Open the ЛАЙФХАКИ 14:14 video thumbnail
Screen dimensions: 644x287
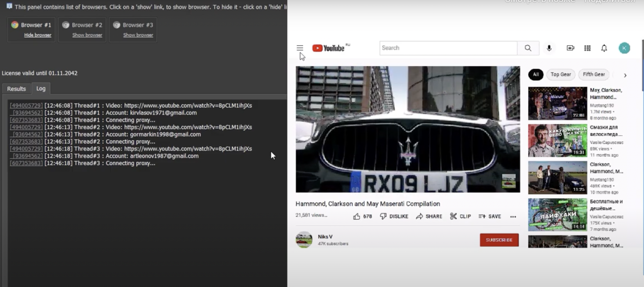pyautogui.click(x=558, y=215)
